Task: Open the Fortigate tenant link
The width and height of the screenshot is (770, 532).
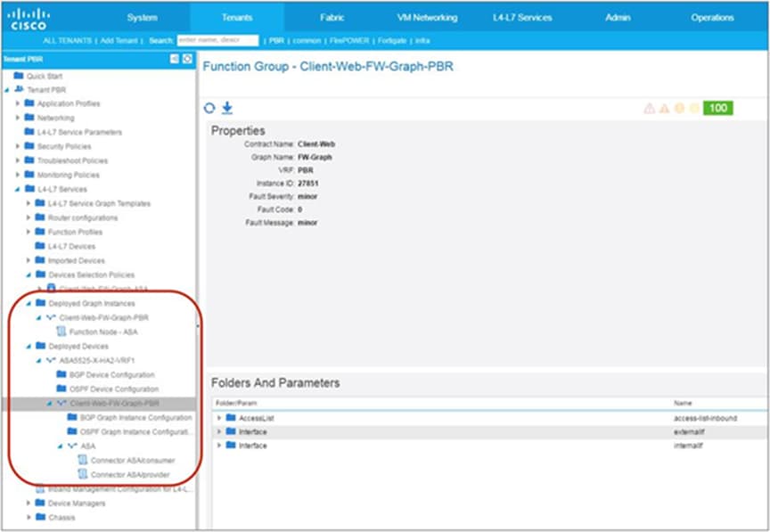Action: pyautogui.click(x=392, y=41)
